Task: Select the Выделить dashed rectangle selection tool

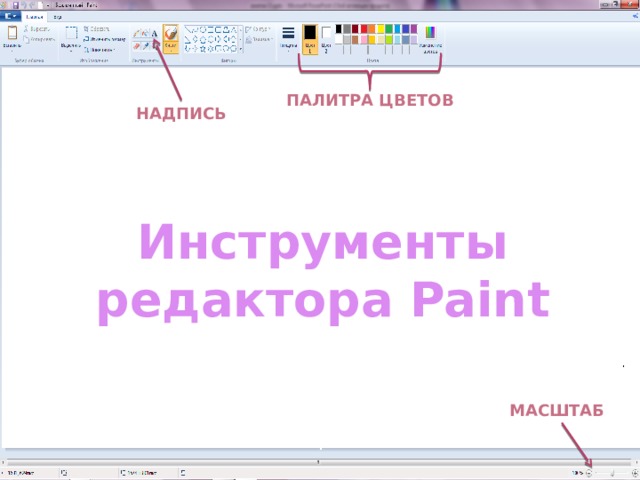Action: point(71,33)
